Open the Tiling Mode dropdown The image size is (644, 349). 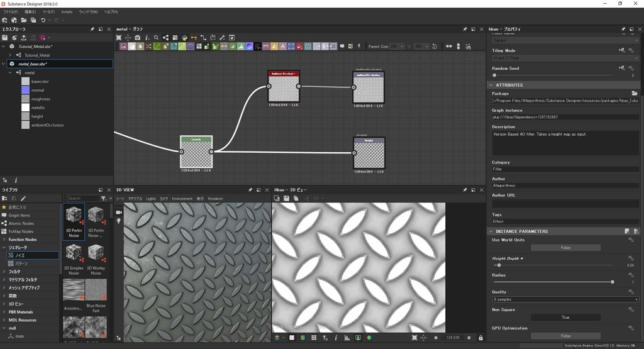click(x=565, y=58)
